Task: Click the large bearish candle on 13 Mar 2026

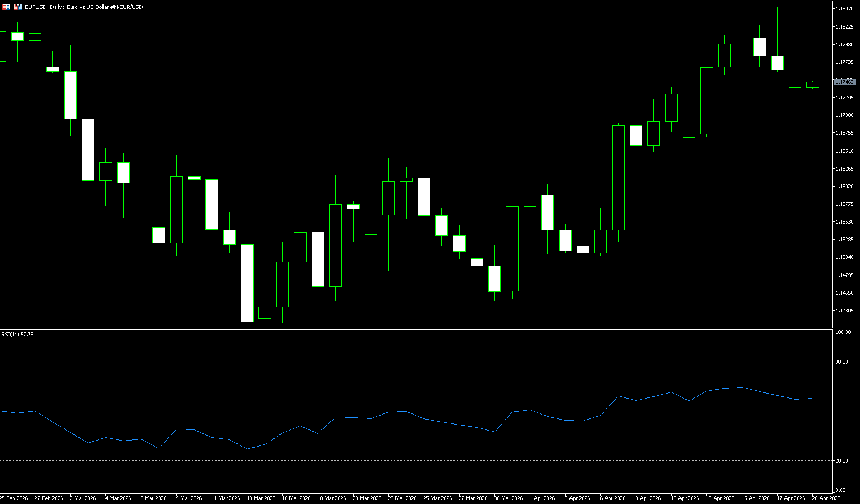Action: tap(247, 283)
